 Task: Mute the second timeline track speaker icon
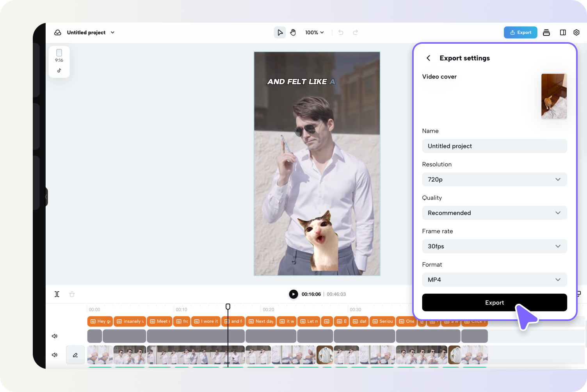[55, 355]
